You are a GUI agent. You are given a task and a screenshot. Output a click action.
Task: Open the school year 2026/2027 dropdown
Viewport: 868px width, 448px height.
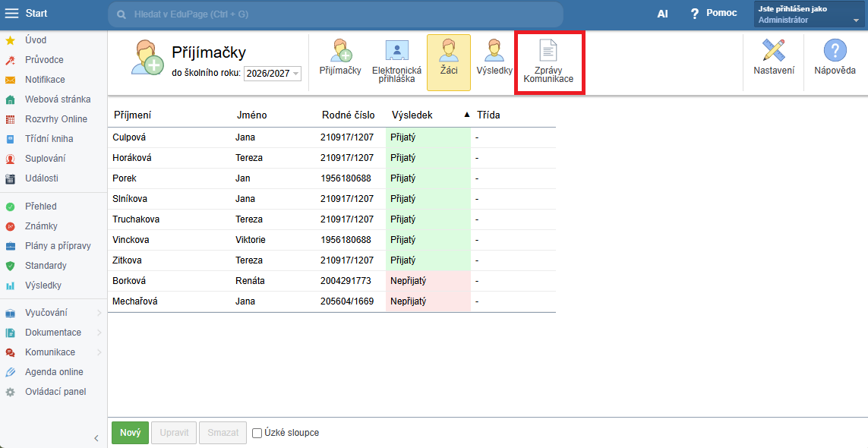[272, 74]
